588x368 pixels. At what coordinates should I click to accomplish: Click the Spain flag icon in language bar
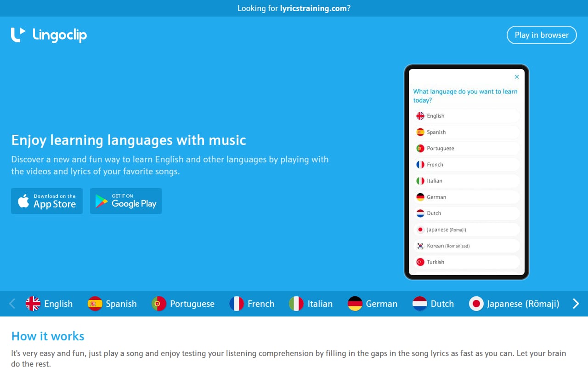[x=95, y=304]
